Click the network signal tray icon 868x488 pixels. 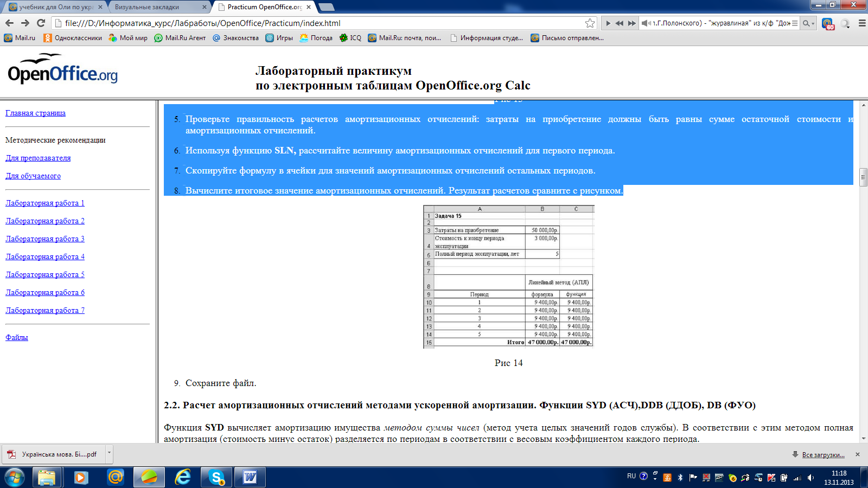tap(797, 478)
